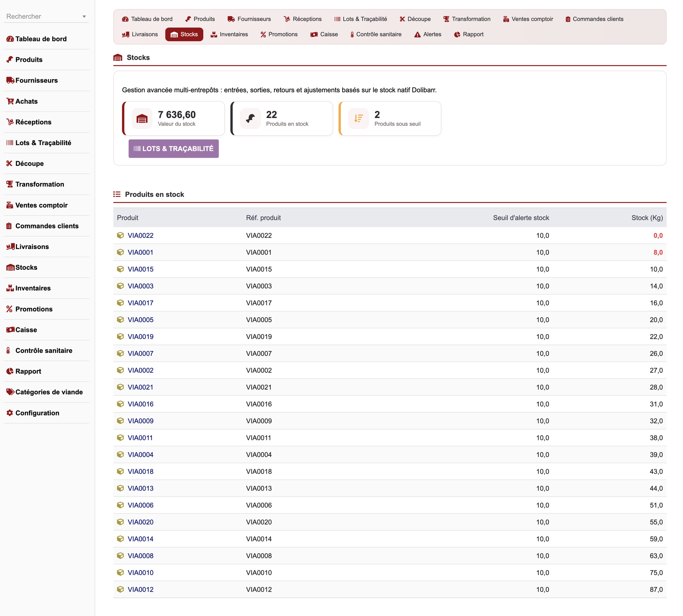Open the Inventaires tab in top navigation
Screen dimensions: 683x616
coord(230,34)
